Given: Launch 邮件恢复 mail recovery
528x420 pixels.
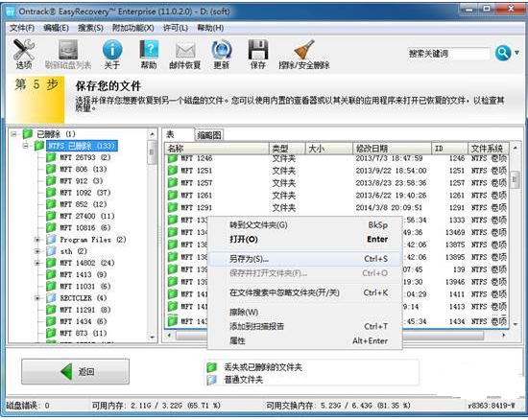Looking at the screenshot, I should (x=185, y=56).
